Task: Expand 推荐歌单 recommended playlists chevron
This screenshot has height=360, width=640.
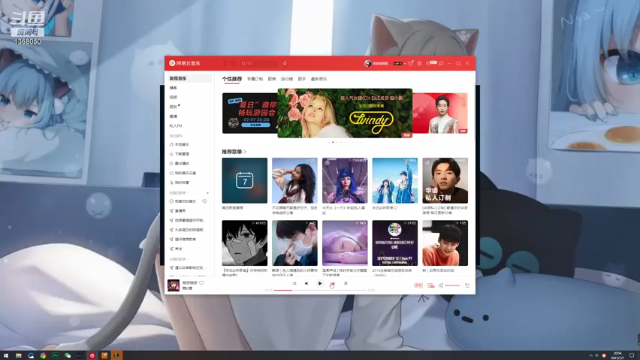Action: tap(245, 151)
